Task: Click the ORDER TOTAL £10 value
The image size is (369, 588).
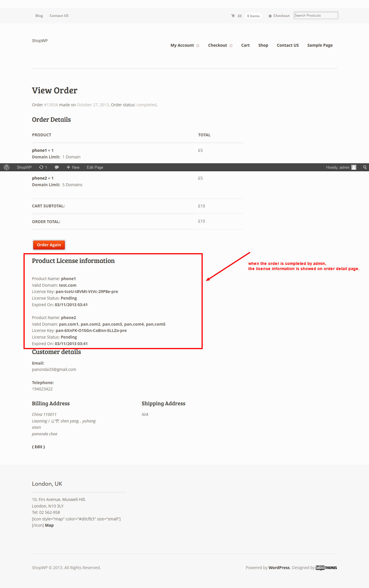Action: click(202, 221)
